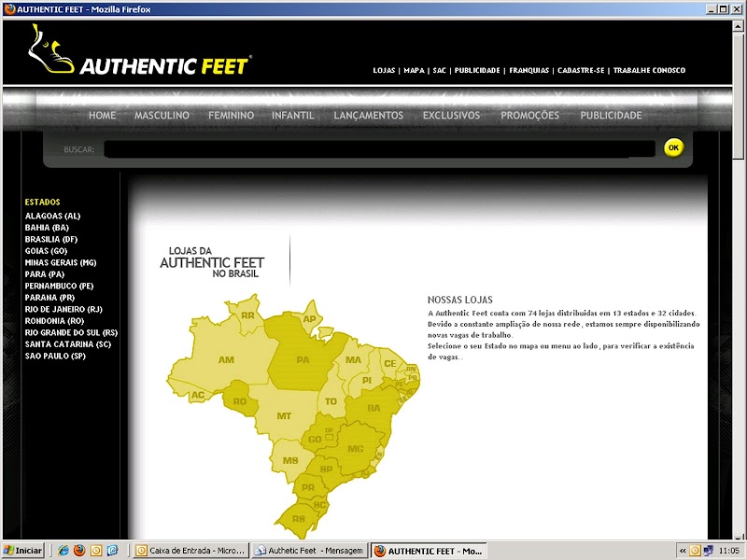The width and height of the screenshot is (747, 560).
Task: Select SANTA CATARINA (SC) in states list
Action: [x=67, y=344]
